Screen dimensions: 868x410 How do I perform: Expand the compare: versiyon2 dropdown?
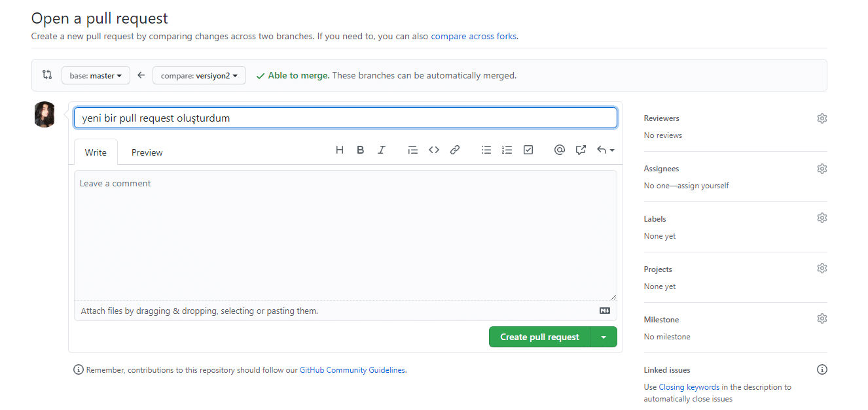(x=199, y=76)
